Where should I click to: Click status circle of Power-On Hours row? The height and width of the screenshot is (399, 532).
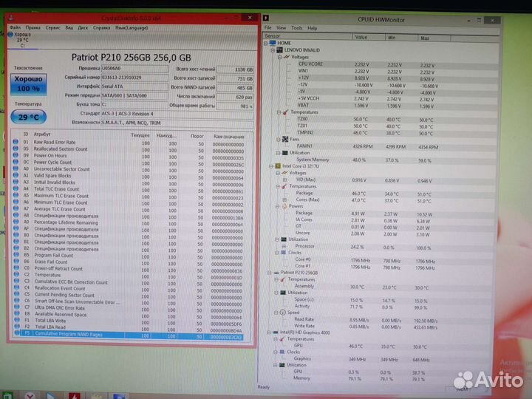[16, 155]
